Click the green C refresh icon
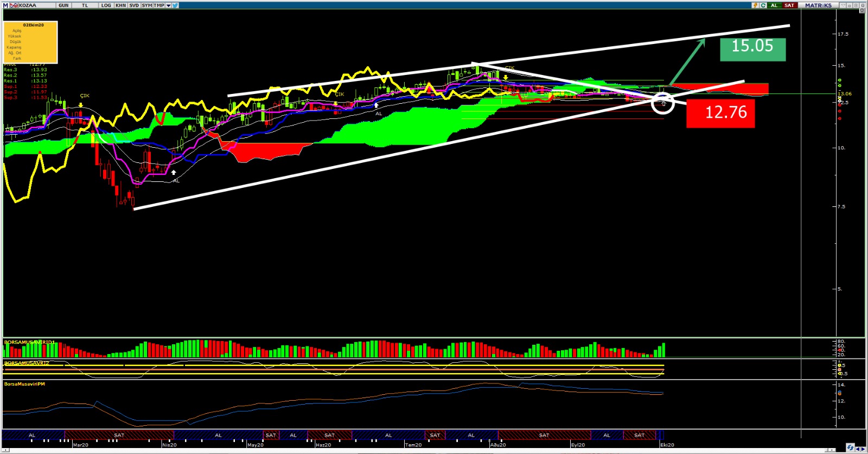The height and width of the screenshot is (454, 868). [763, 5]
